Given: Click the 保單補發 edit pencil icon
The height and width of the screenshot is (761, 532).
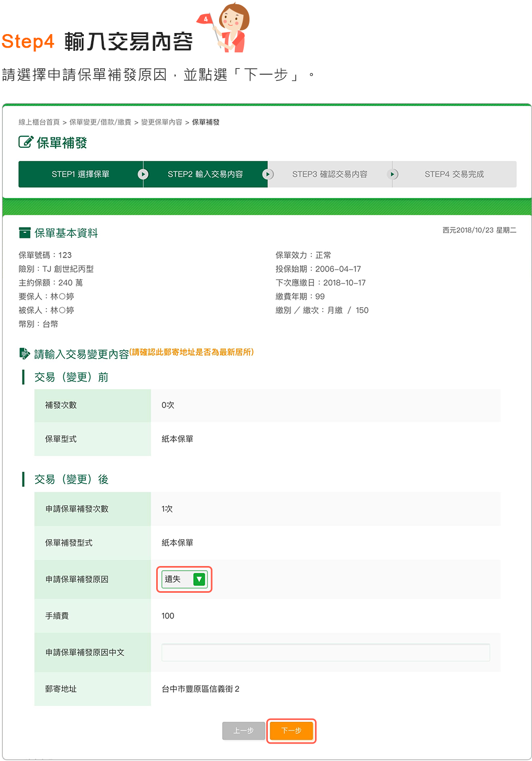Looking at the screenshot, I should [x=25, y=142].
